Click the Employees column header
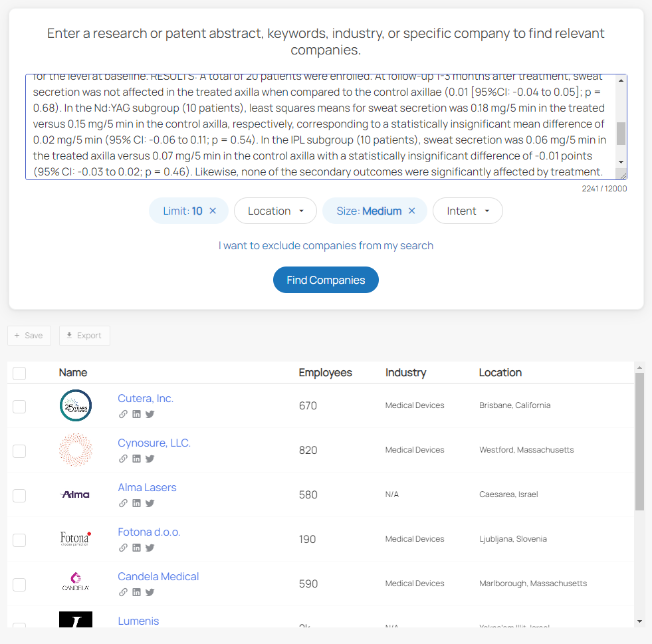 click(x=326, y=373)
